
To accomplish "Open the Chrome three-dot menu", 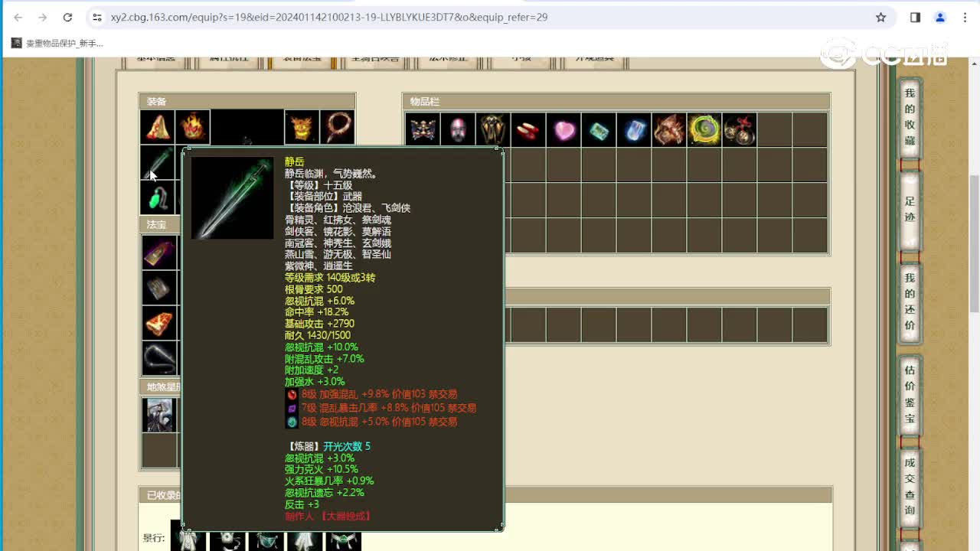I will click(x=965, y=17).
